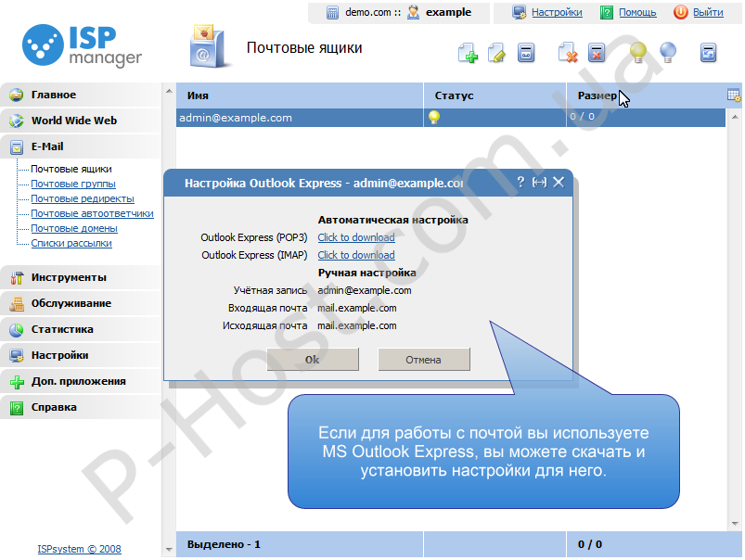The height and width of the screenshot is (560, 745).
Task: Expand the Инструменты sidebar section
Action: pos(69,277)
